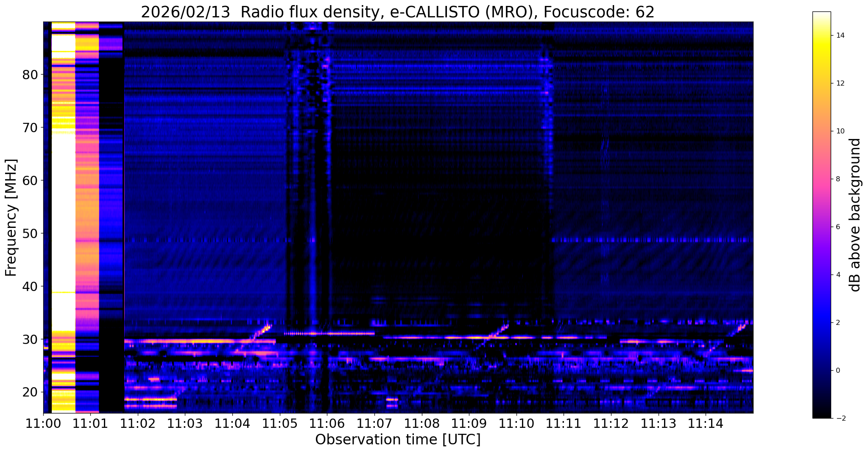Click the color scale gradient bar
The width and height of the screenshot is (868, 452).
click(x=821, y=215)
